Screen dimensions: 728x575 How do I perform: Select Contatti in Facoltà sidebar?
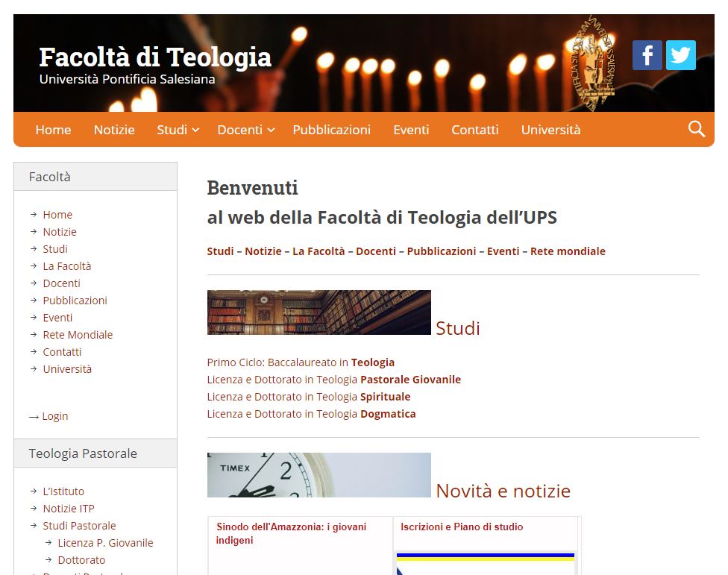pos(62,352)
